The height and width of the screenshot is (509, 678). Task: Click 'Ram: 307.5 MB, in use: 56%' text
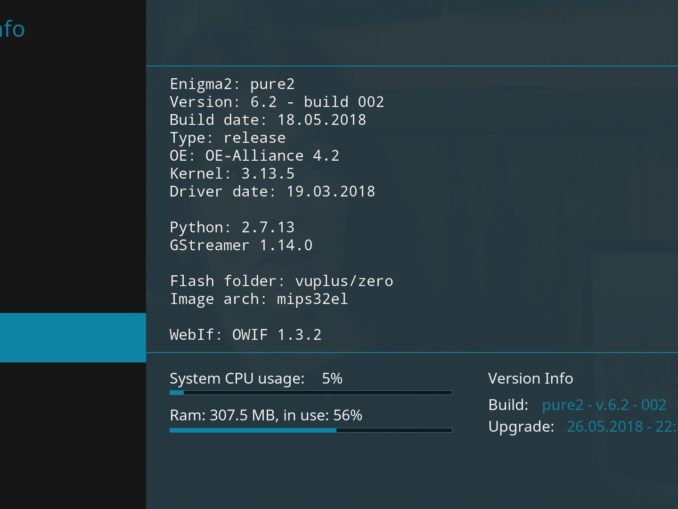(266, 416)
